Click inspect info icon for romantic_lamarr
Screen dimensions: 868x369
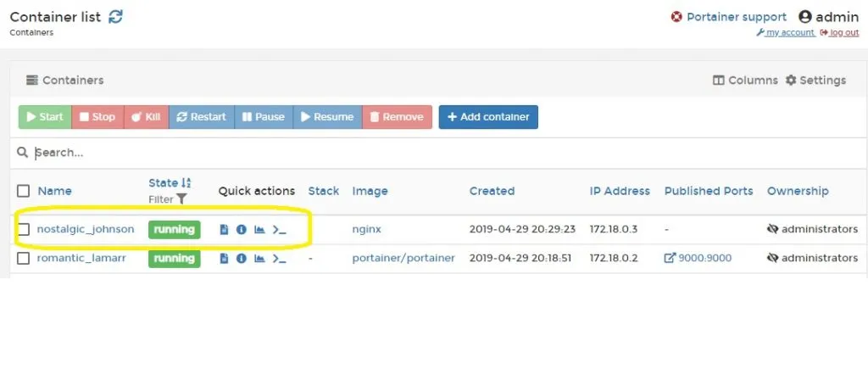pyautogui.click(x=241, y=258)
